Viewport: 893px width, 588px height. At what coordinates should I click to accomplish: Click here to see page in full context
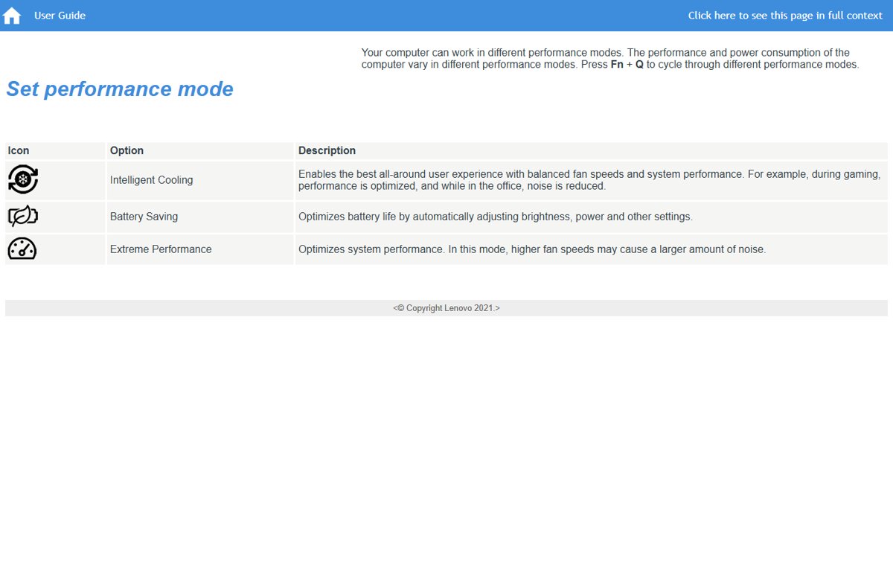pos(785,16)
